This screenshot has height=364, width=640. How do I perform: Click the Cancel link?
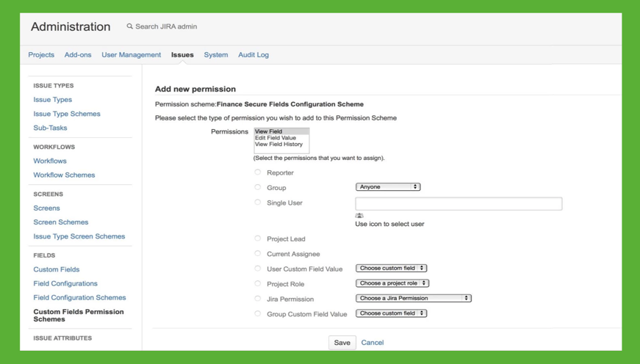pyautogui.click(x=373, y=343)
